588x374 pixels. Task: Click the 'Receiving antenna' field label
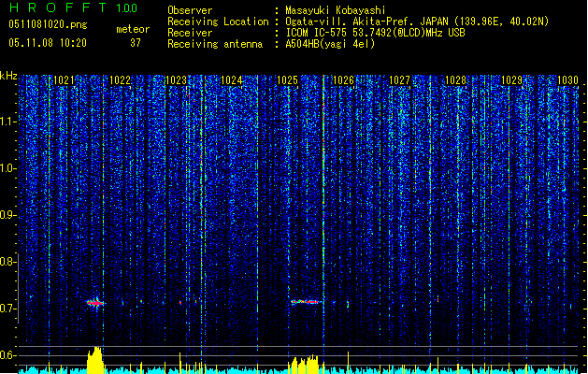click(x=215, y=44)
